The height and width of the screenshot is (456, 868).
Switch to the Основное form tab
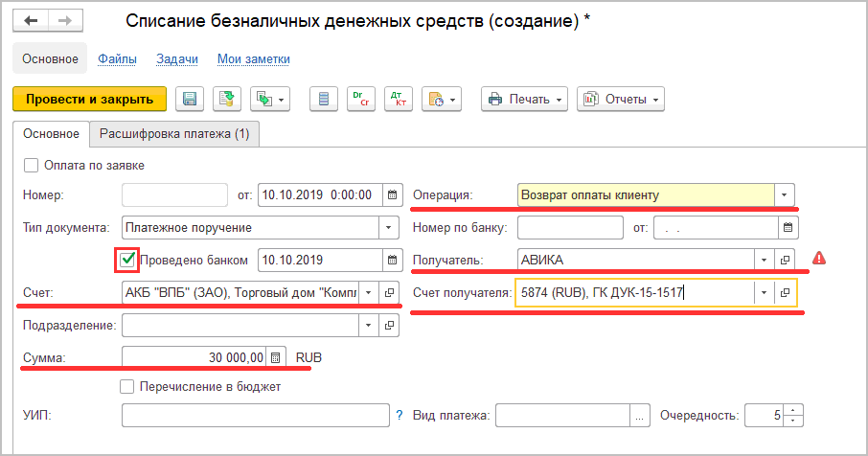51,134
